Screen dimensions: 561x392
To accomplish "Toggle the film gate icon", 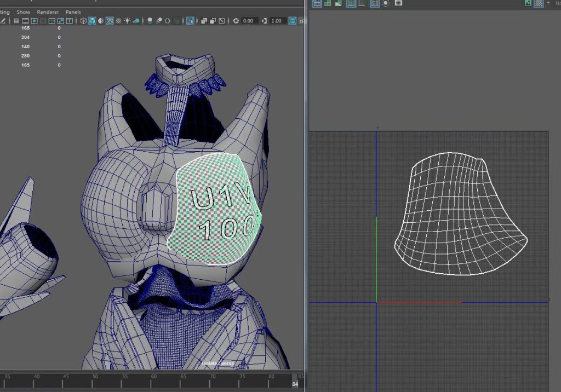I will tap(25, 21).
